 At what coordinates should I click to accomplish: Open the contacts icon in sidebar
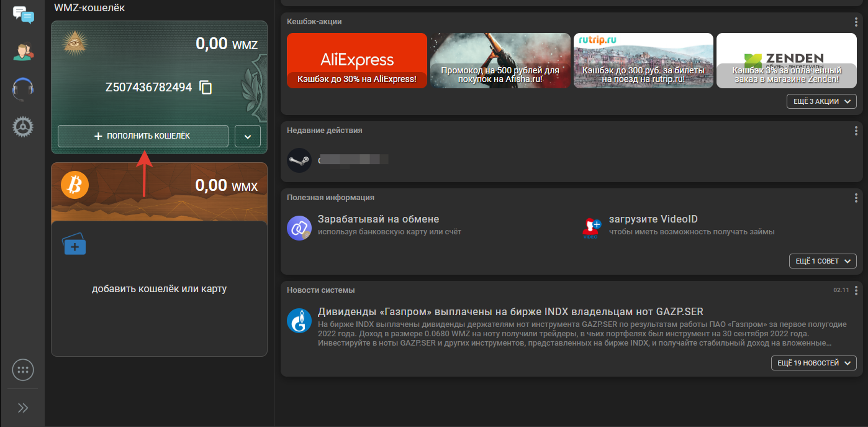click(x=23, y=52)
